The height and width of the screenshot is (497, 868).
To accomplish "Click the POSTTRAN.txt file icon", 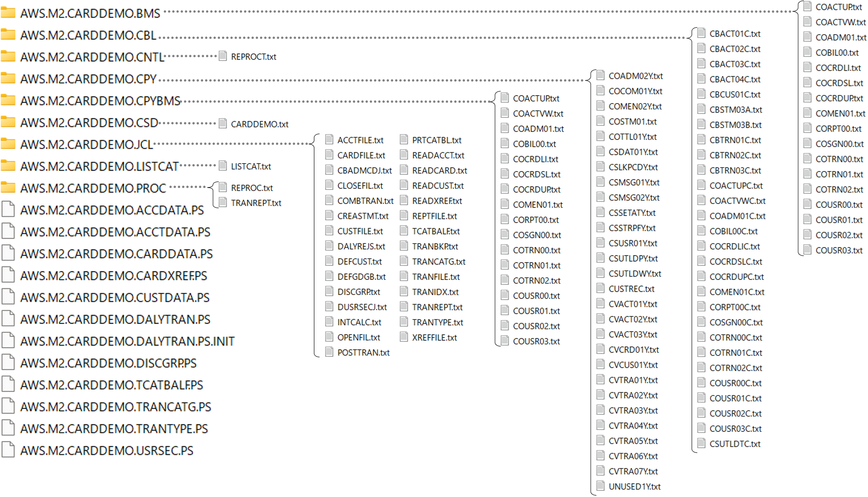I will tap(329, 352).
